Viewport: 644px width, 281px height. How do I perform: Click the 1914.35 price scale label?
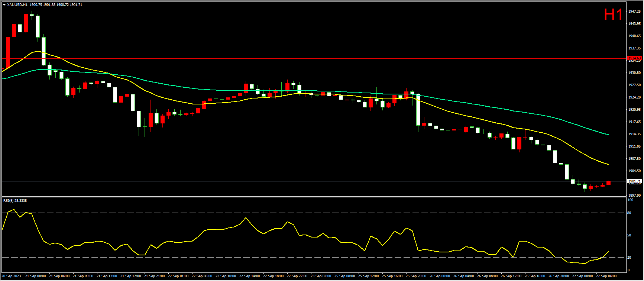[634, 134]
